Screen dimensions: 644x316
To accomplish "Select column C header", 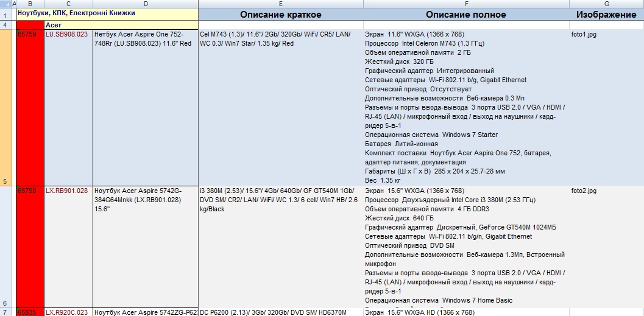I will [69, 4].
